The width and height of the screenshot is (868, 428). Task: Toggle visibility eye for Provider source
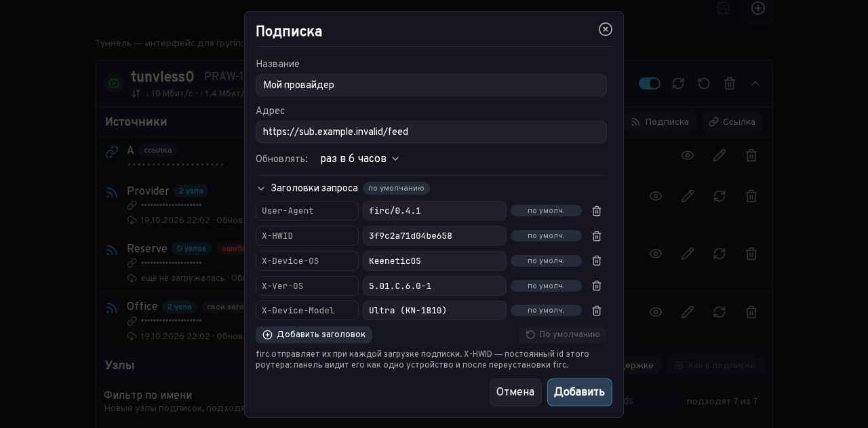tap(656, 196)
